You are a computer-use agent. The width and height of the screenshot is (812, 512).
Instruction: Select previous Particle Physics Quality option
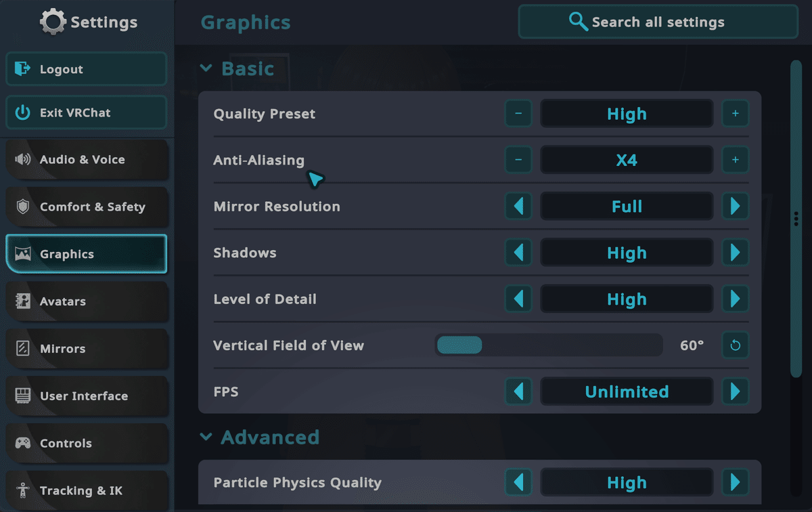[518, 483]
